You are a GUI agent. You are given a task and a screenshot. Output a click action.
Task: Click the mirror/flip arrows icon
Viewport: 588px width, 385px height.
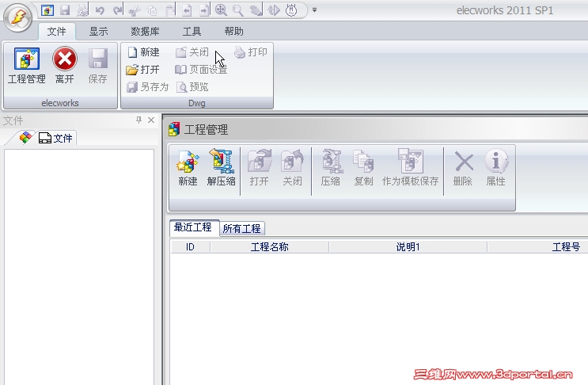[x=274, y=10]
